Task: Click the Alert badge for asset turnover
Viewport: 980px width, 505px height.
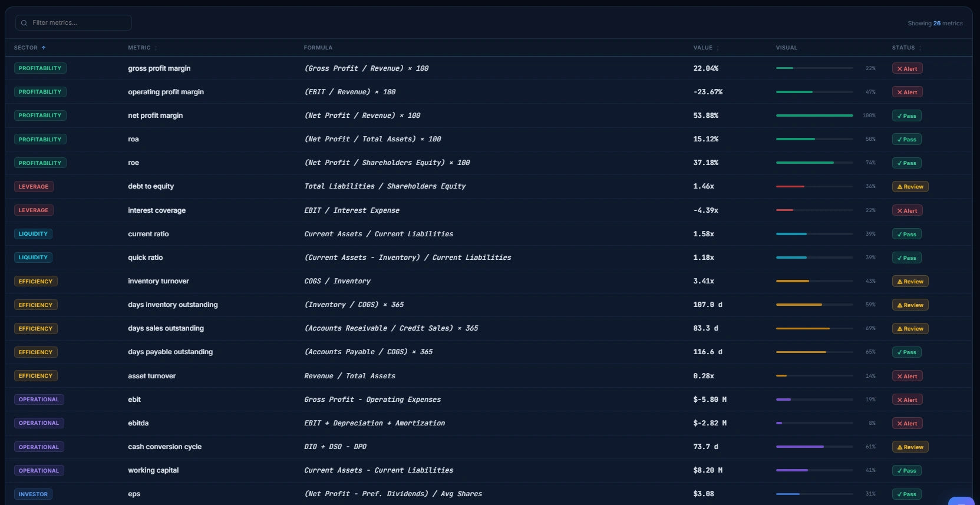Action: (x=907, y=376)
